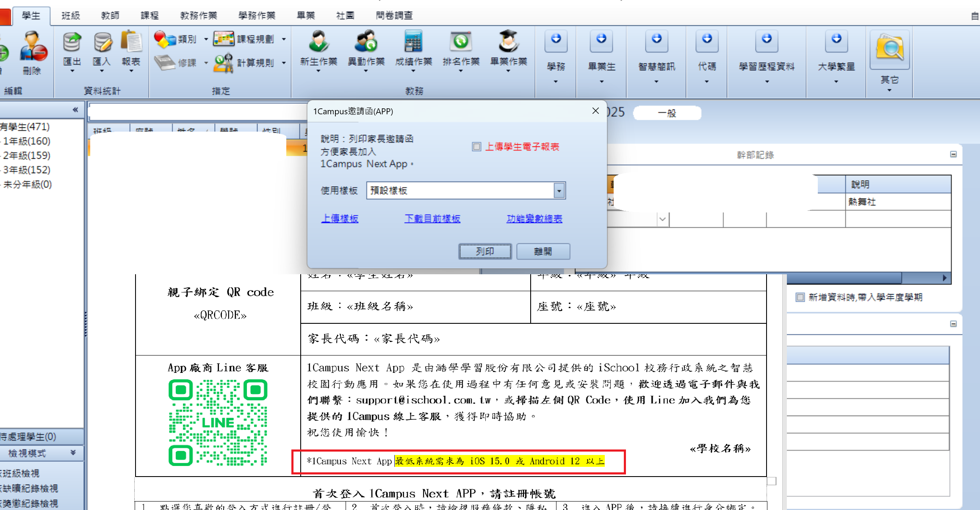The image size is (980, 510).
Task: Expand the 計算規則 dropdown arrow
Action: (284, 63)
